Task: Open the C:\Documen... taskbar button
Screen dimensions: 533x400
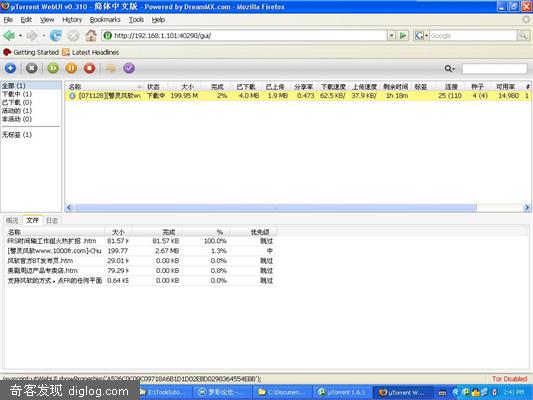Action: (282, 392)
